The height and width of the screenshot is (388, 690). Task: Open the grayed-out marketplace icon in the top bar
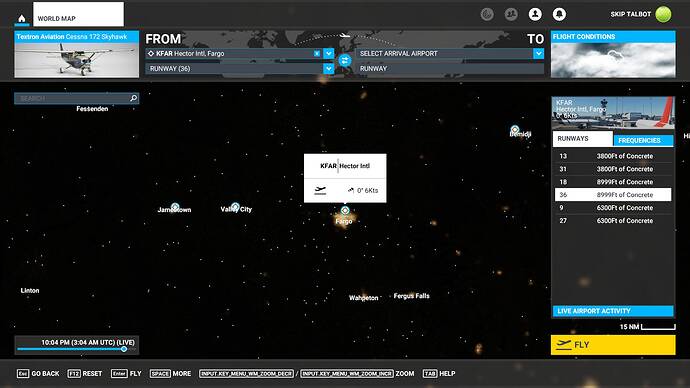tap(487, 15)
